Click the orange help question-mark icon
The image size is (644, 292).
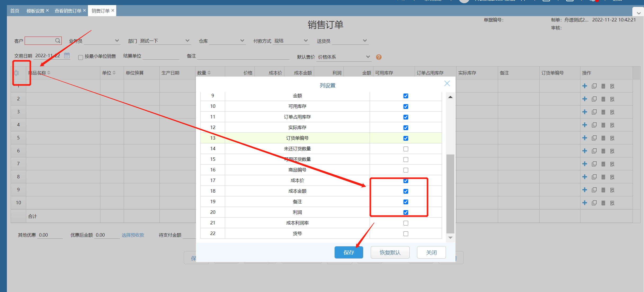pos(379,57)
